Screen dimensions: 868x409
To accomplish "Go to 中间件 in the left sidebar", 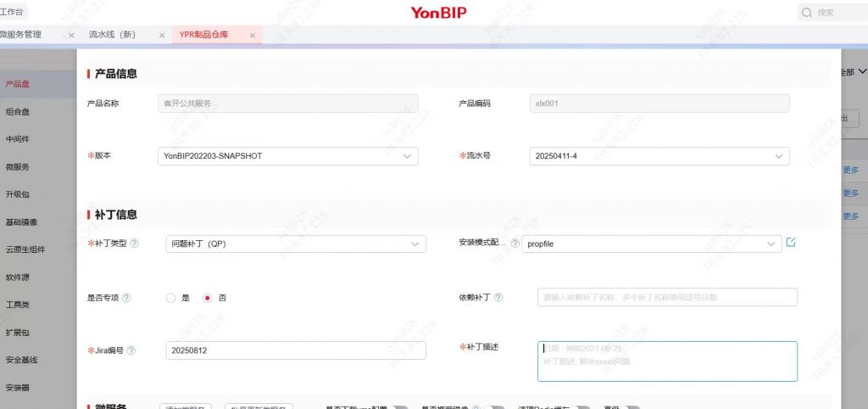I will point(18,139).
